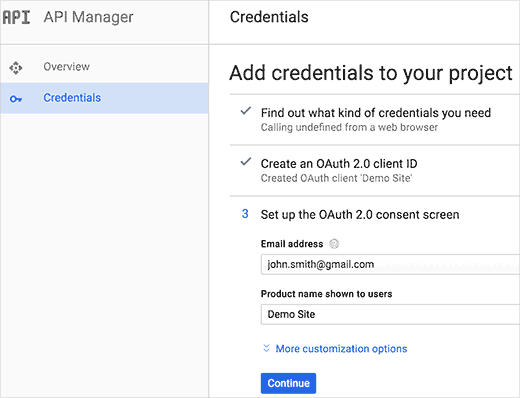Click 'Product name shown to users' label
The image size is (520, 398).
coord(326,294)
